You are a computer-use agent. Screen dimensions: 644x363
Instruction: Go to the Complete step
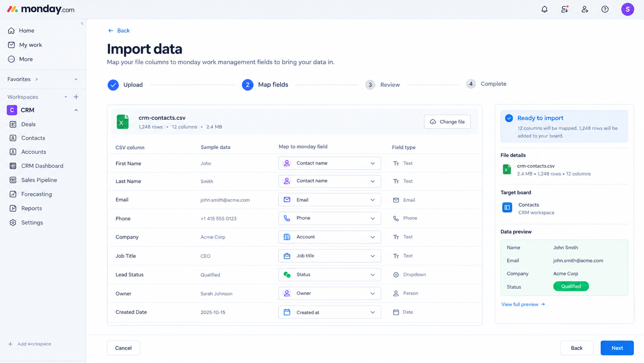[x=486, y=84]
